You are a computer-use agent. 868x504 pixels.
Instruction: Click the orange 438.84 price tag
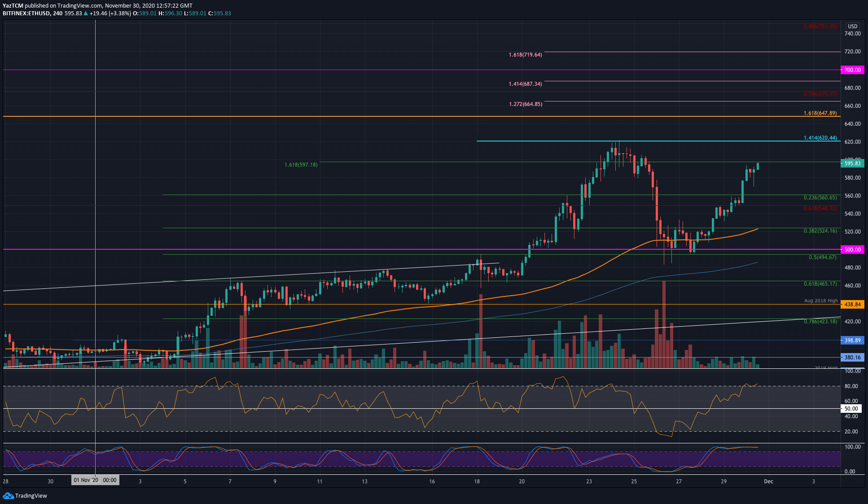click(x=852, y=305)
